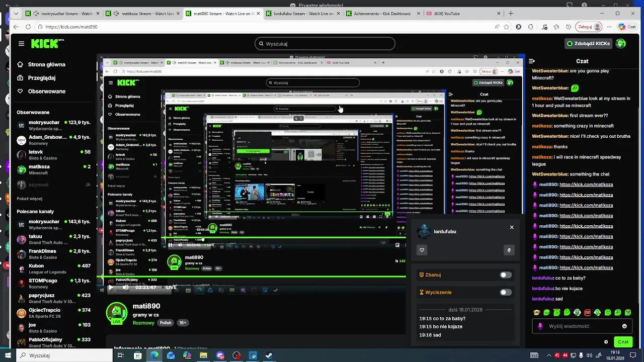Click the Windows taskbar search box
This screenshot has width=644, height=362.
point(65,355)
